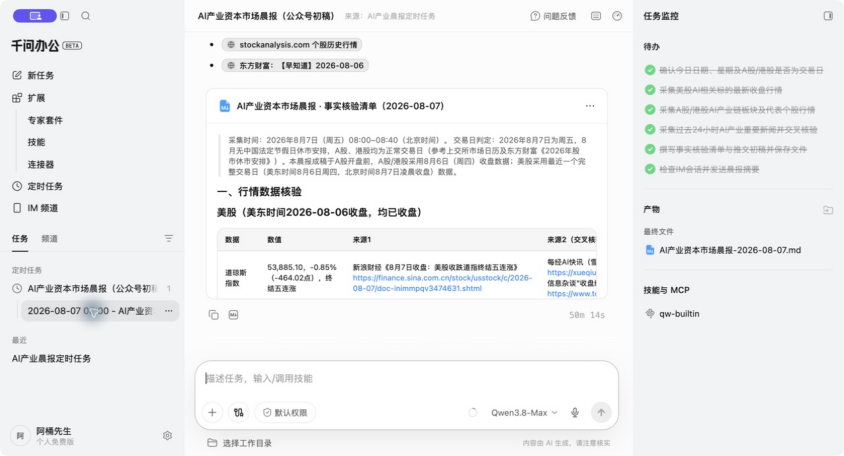The width and height of the screenshot is (844, 456).
Task: Click the qw-builtin skill icon
Action: point(650,313)
